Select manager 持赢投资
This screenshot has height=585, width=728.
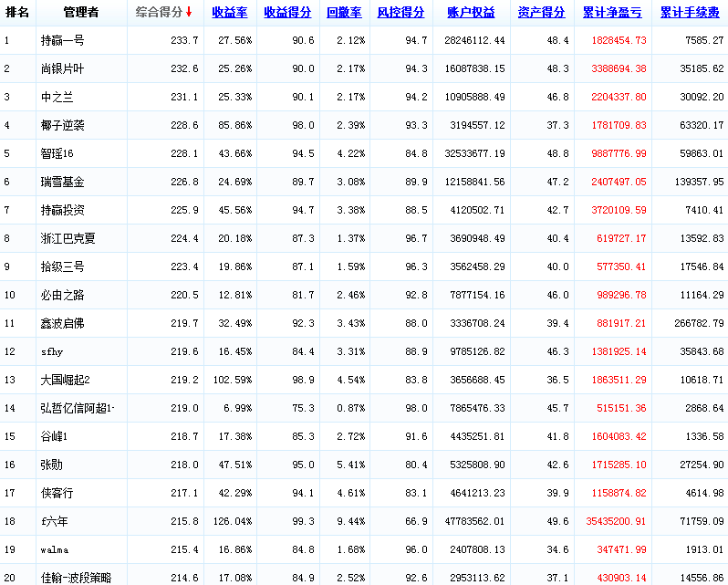tap(63, 210)
